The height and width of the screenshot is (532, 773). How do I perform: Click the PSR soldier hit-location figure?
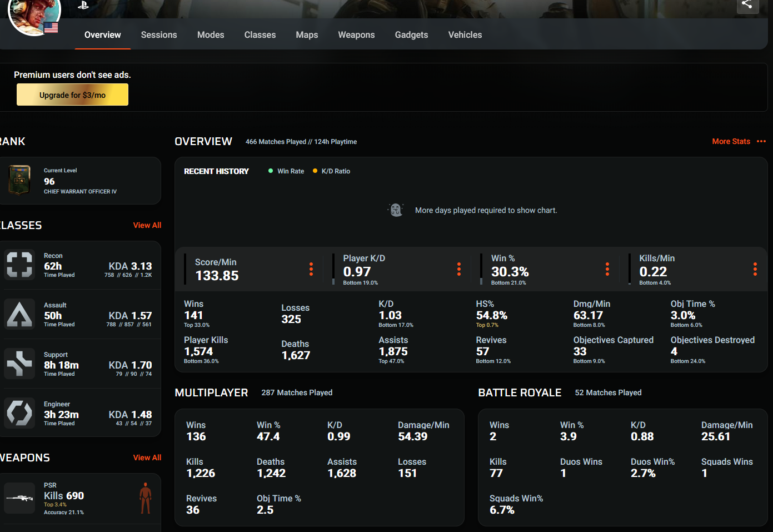tap(146, 498)
